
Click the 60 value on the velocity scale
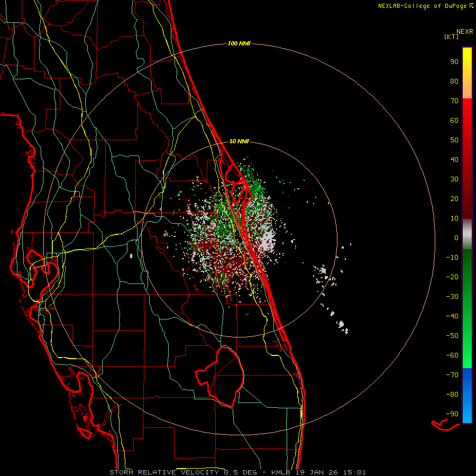pos(454,121)
